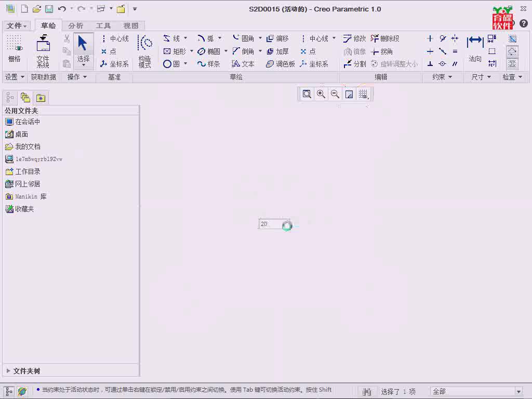
Task: Click the New file icon
Action: (24, 9)
